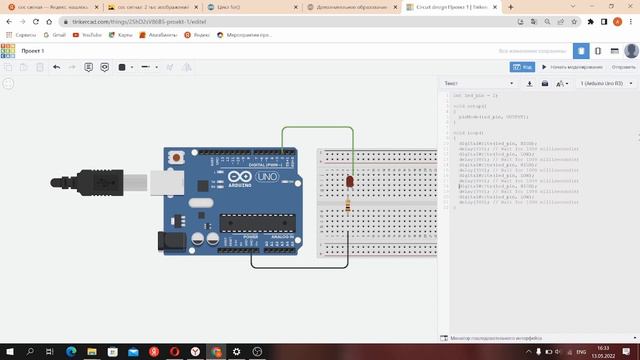Launch Microsoft Edge from taskbar
Screen dimensions: 640x360
point(71,351)
